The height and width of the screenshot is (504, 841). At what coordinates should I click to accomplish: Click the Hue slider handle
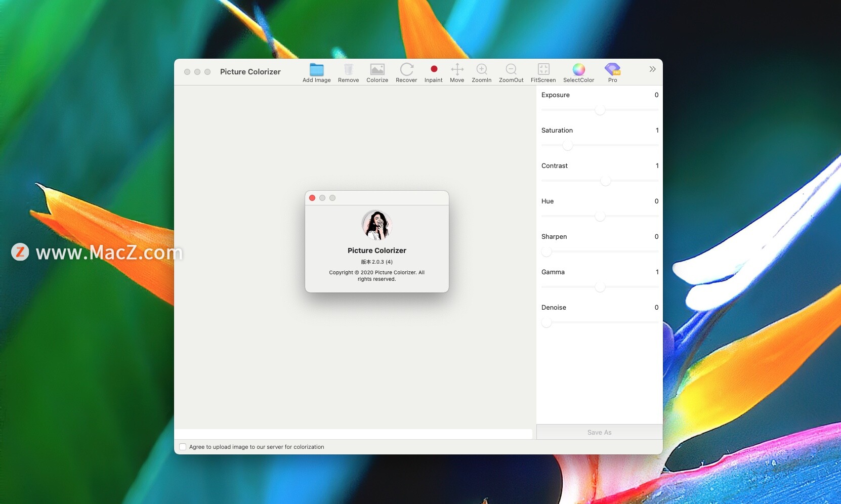tap(600, 216)
